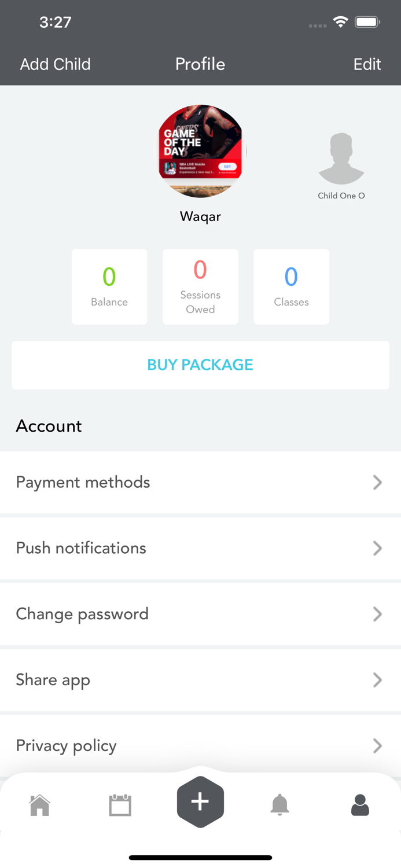The width and height of the screenshot is (401, 868).
Task: Open Share app row
Action: [200, 680]
